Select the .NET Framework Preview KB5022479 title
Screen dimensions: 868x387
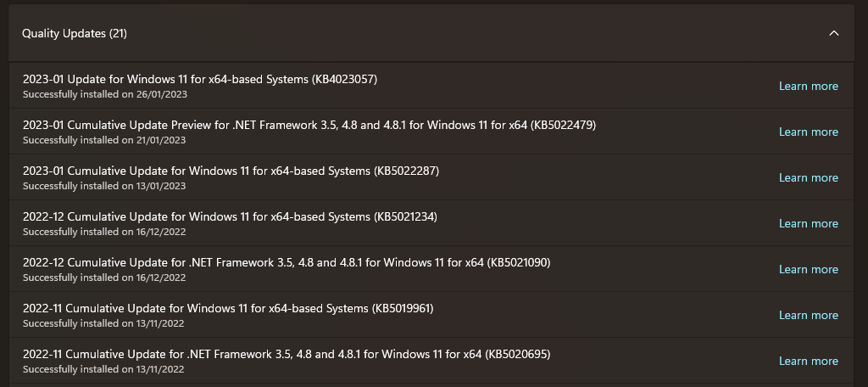(309, 126)
